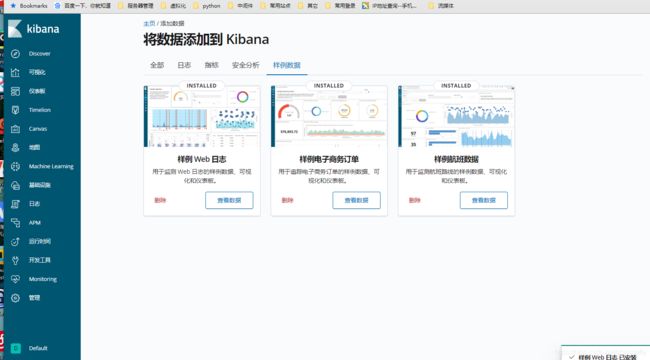Image resolution: width=650 pixels, height=360 pixels.
Task: Open the 地图 (Maps) sidebar icon
Action: 15,148
